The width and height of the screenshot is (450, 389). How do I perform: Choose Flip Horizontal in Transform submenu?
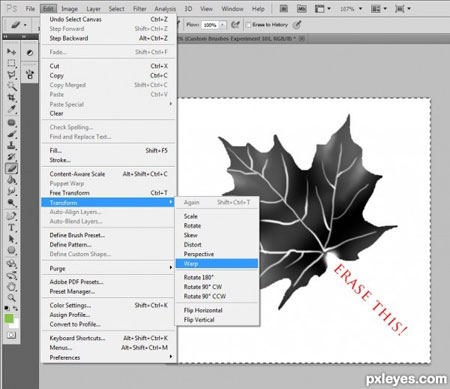tap(217, 310)
